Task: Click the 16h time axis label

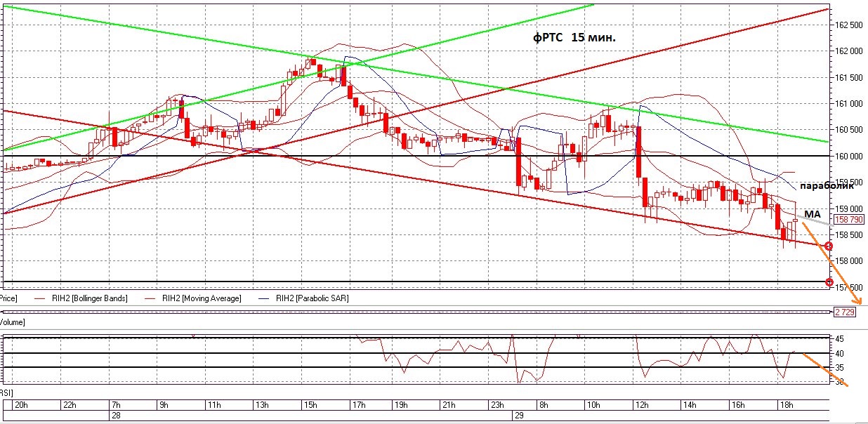Action: [x=738, y=405]
